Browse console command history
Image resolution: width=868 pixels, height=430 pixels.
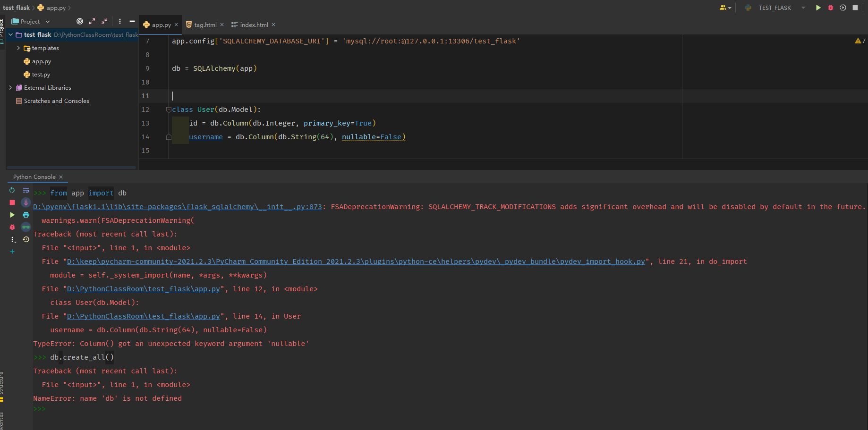pos(26,239)
